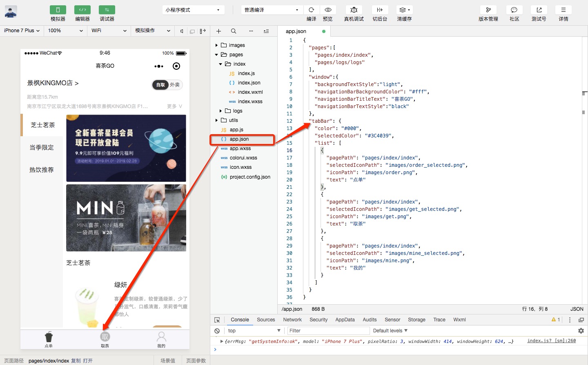The width and height of the screenshot is (588, 365).
Task: Clear console with the ban icon
Action: [217, 331]
